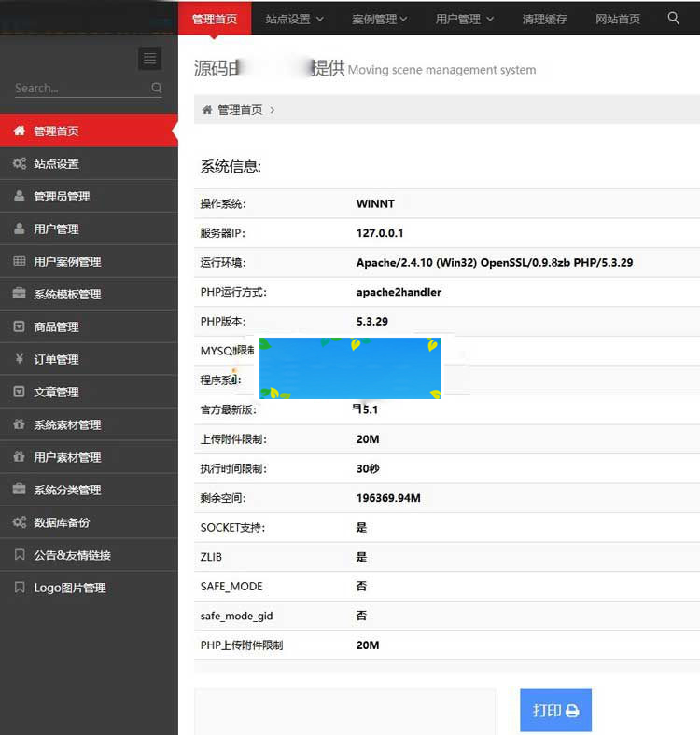Click the 清理缓存 link in top bar

(x=545, y=19)
